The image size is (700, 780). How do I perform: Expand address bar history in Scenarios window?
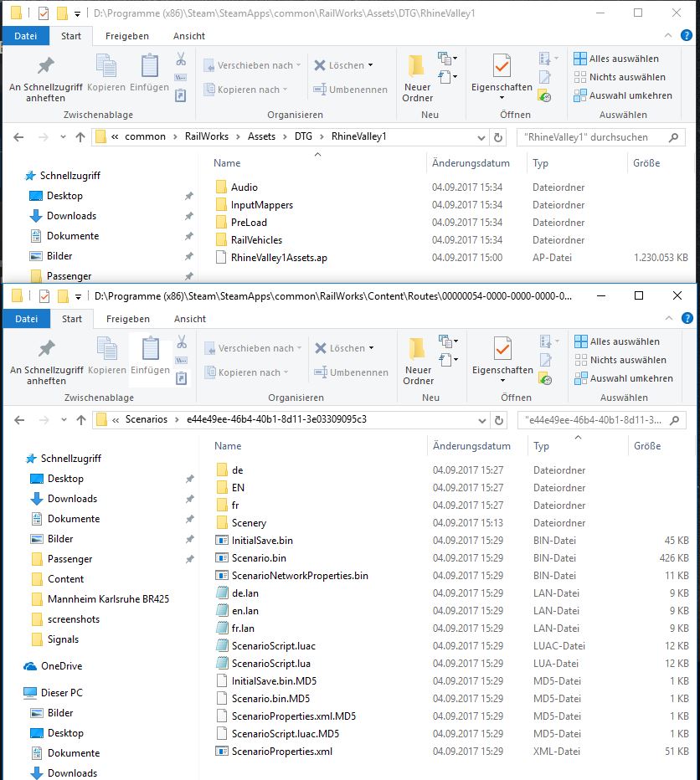click(482, 421)
